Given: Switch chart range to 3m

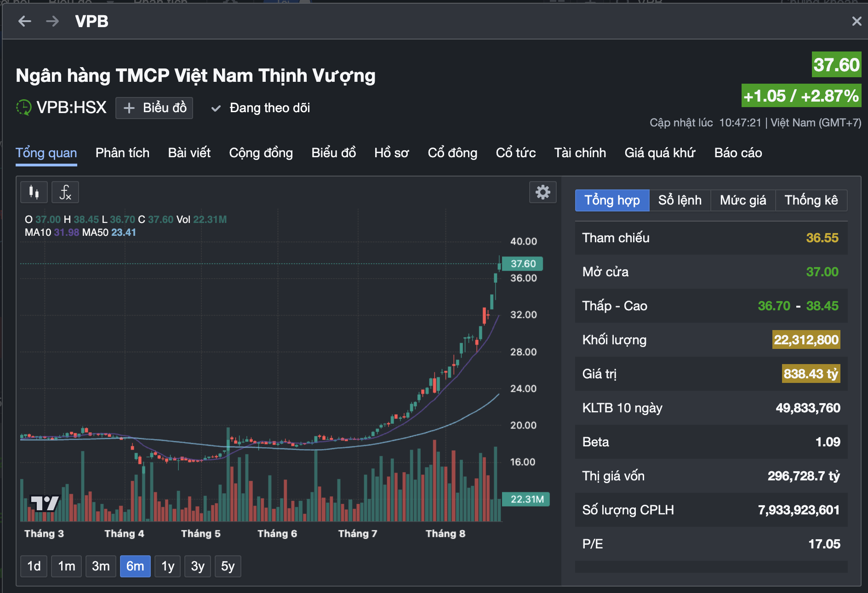Looking at the screenshot, I should coord(101,566).
